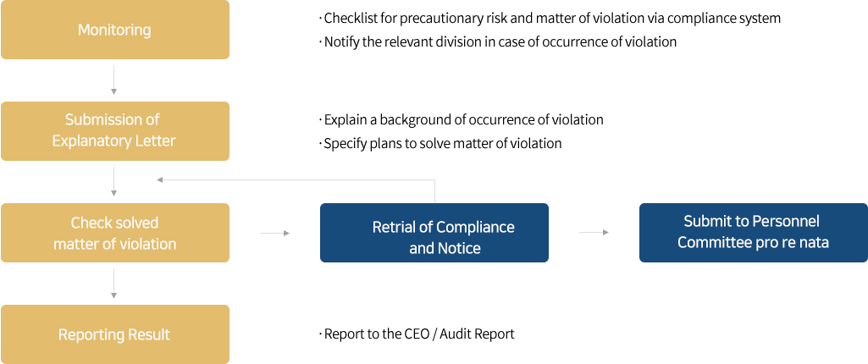Click the down arrow below Submission of Explanatory Letter
Viewport: 868px width, 364px height.
[113, 181]
